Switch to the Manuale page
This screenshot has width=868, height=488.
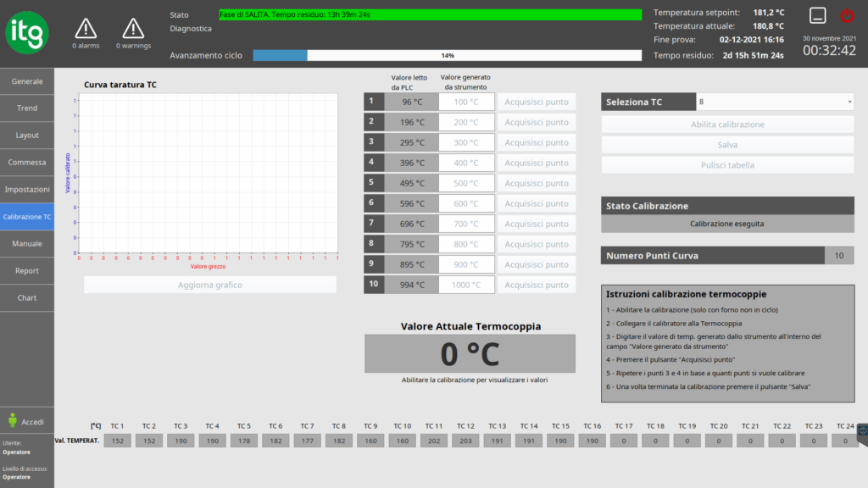(27, 243)
